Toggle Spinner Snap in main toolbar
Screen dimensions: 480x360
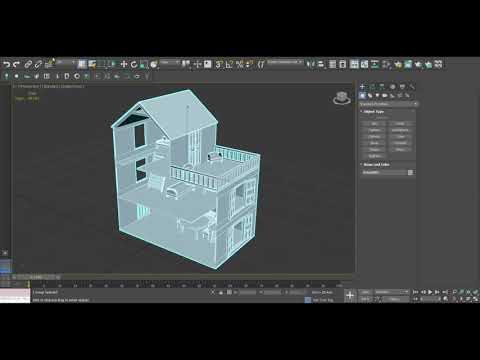250,64
